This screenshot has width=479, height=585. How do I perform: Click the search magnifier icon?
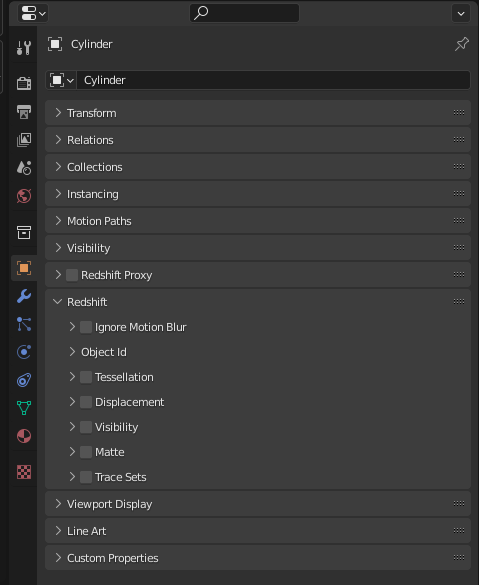201,13
